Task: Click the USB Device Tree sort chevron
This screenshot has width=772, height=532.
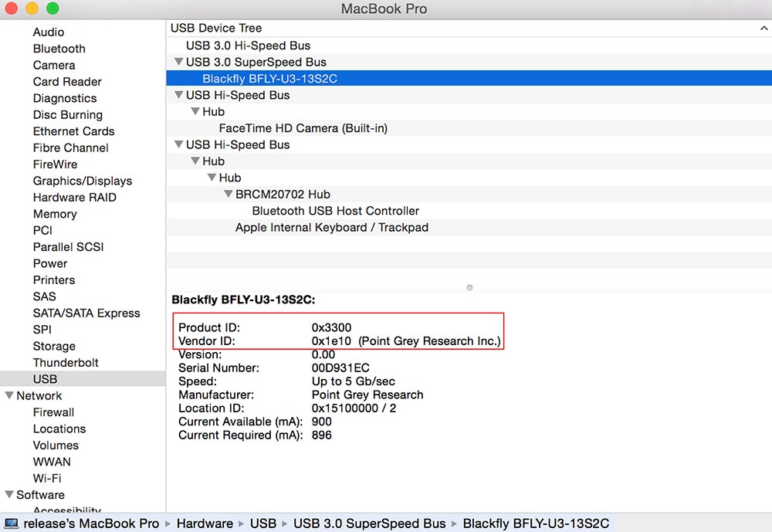Action: pos(764,28)
